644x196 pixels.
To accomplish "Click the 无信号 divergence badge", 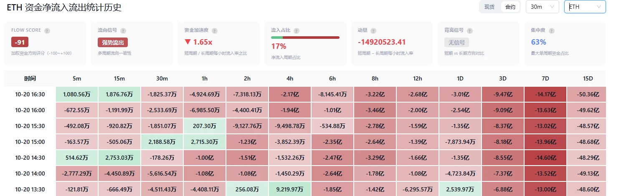I will (456, 42).
